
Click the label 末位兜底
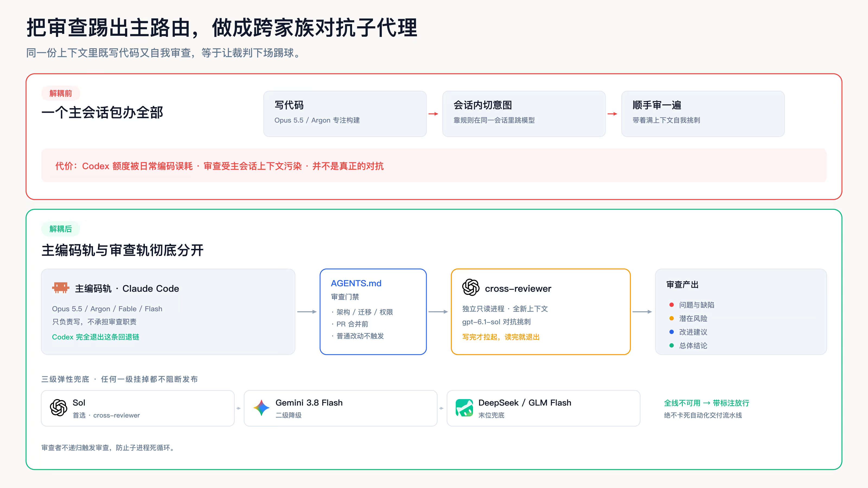[491, 415]
